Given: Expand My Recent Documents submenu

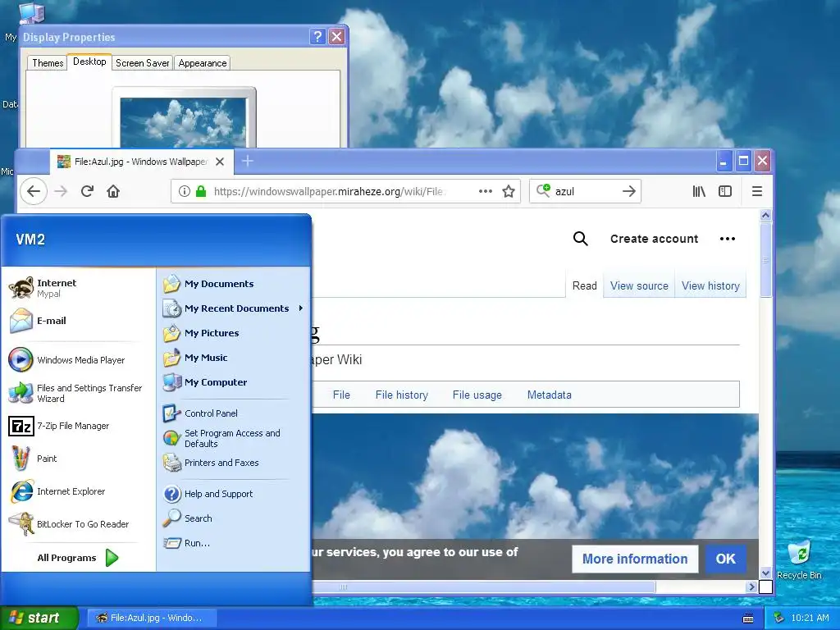Looking at the screenshot, I should (233, 308).
